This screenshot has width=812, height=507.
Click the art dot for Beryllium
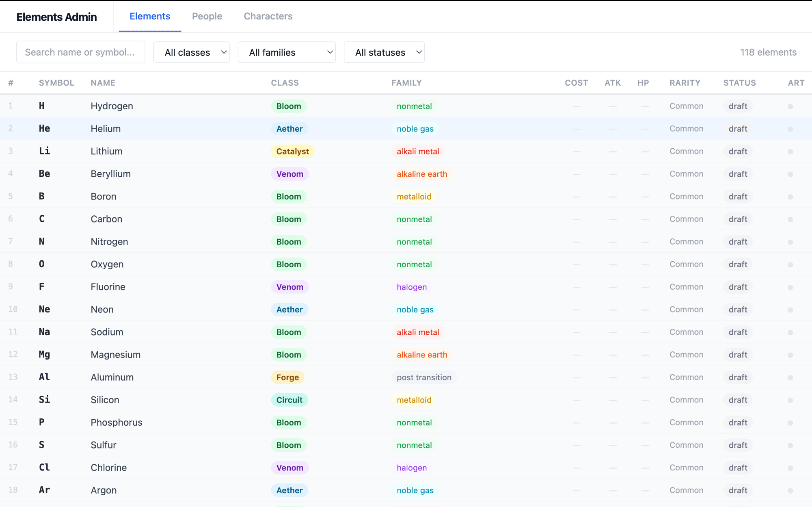click(790, 174)
